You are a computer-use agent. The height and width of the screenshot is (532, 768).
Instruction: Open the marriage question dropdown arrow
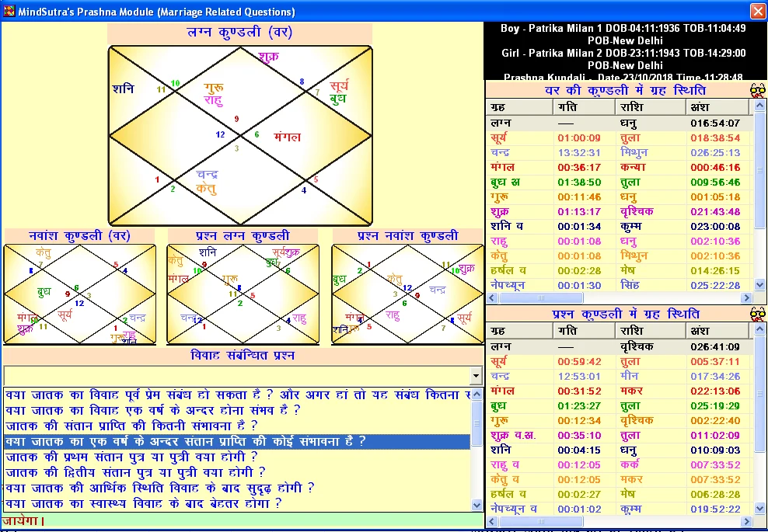tap(476, 375)
